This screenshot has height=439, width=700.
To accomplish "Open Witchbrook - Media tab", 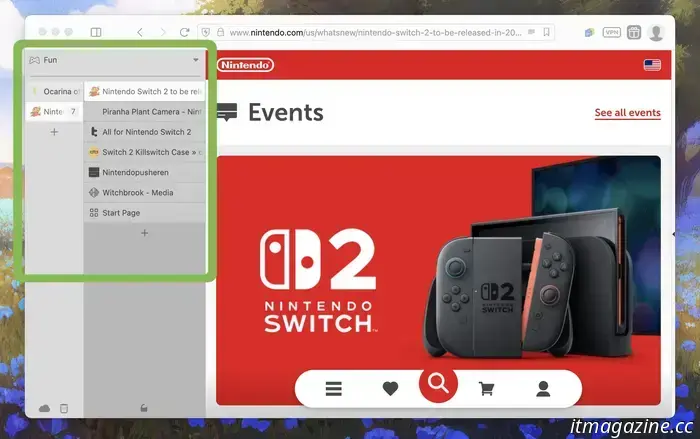I will (x=145, y=192).
